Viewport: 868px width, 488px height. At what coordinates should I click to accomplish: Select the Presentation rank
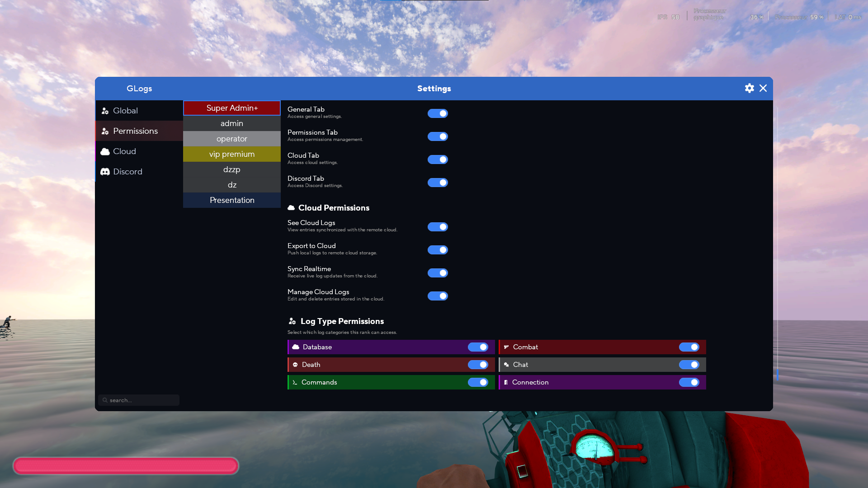click(x=232, y=200)
